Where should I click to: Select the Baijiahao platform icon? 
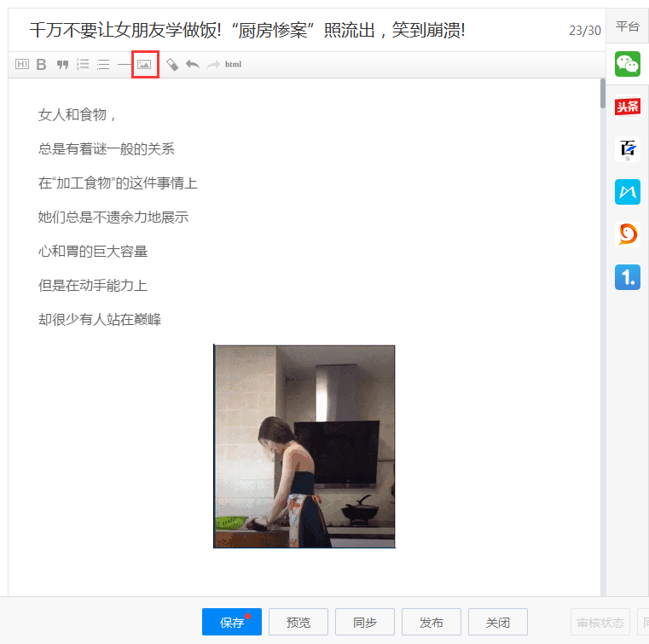tap(628, 149)
